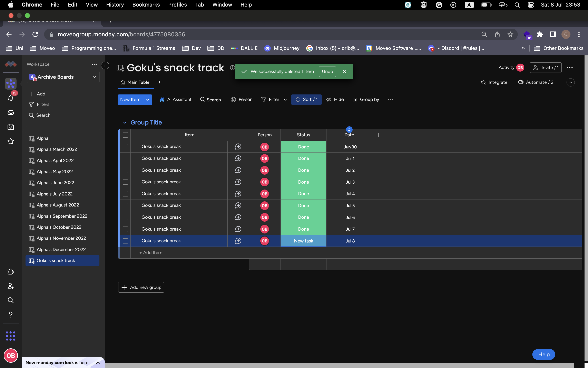
Task: Click Add new group button
Action: 141,287
